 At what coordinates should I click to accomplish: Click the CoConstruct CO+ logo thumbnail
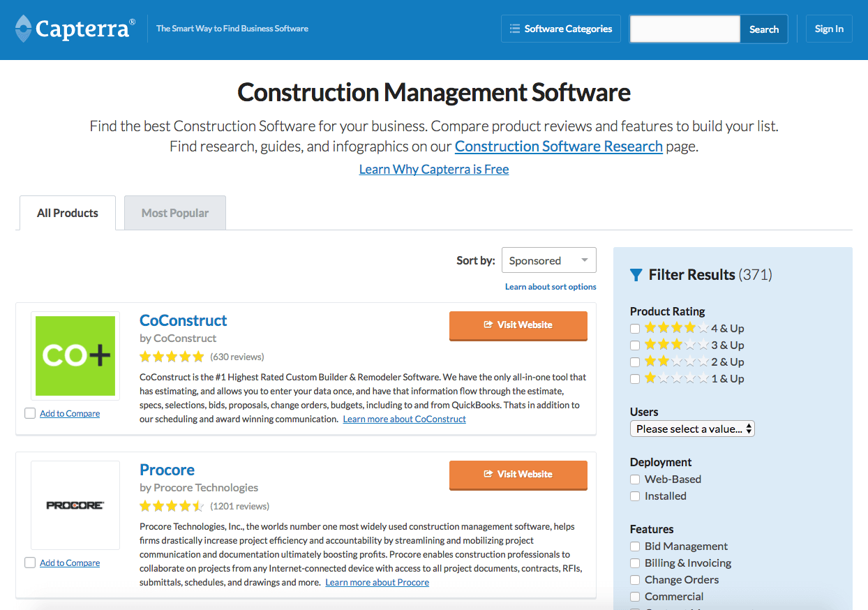pos(75,356)
